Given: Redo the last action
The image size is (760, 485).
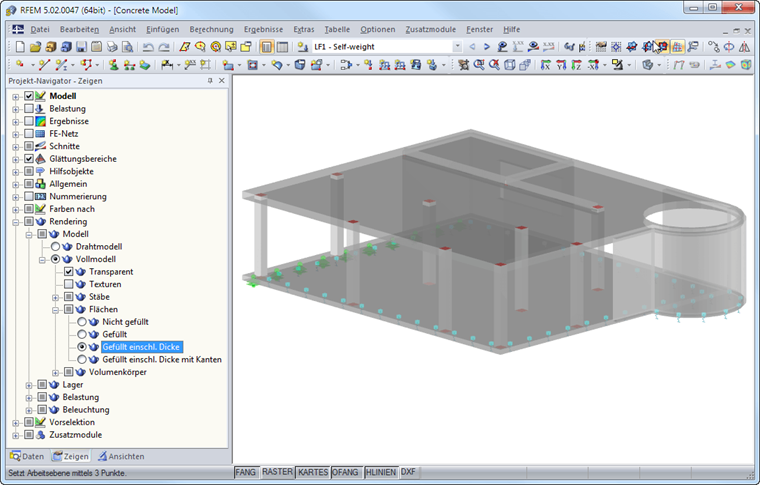Looking at the screenshot, I should [x=164, y=47].
